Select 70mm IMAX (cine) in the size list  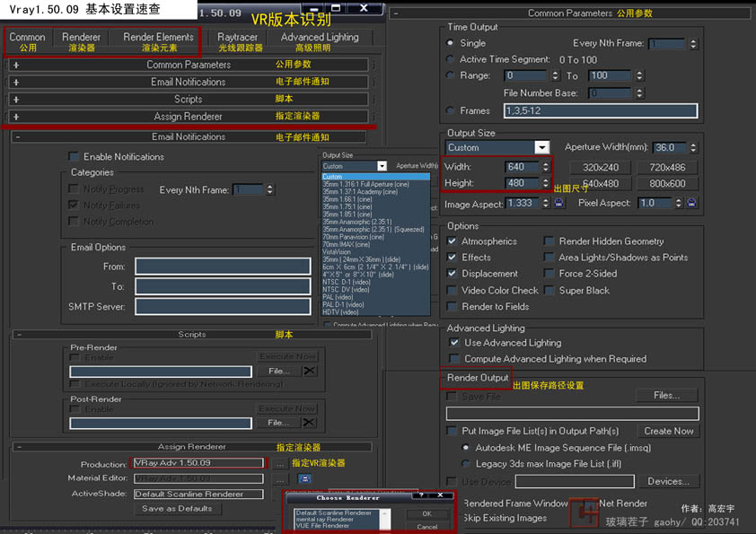point(354,244)
